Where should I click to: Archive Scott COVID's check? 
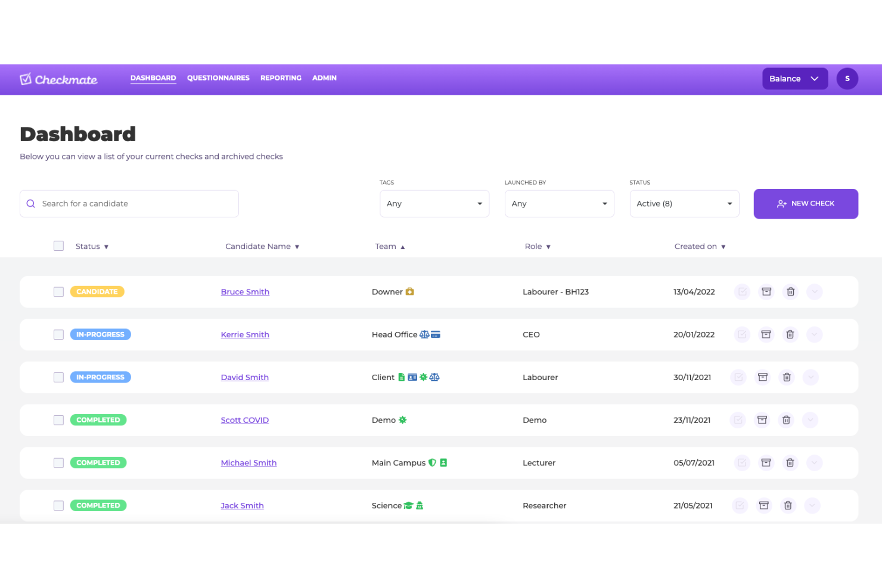coord(762,420)
